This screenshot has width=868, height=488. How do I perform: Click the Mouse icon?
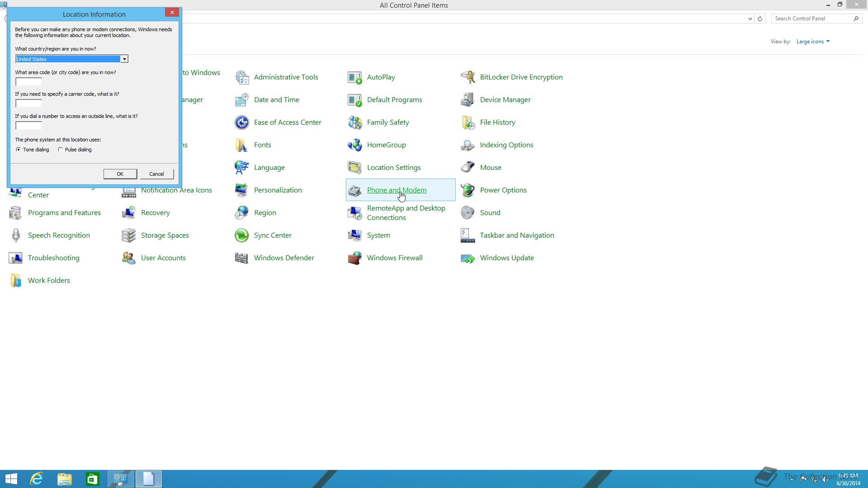point(468,168)
